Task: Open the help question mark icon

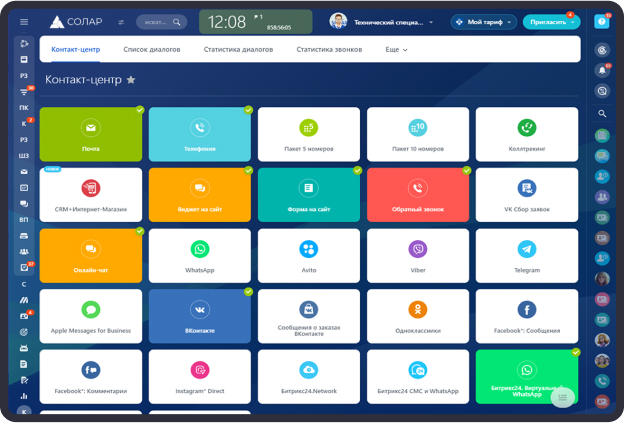Action: (x=602, y=21)
